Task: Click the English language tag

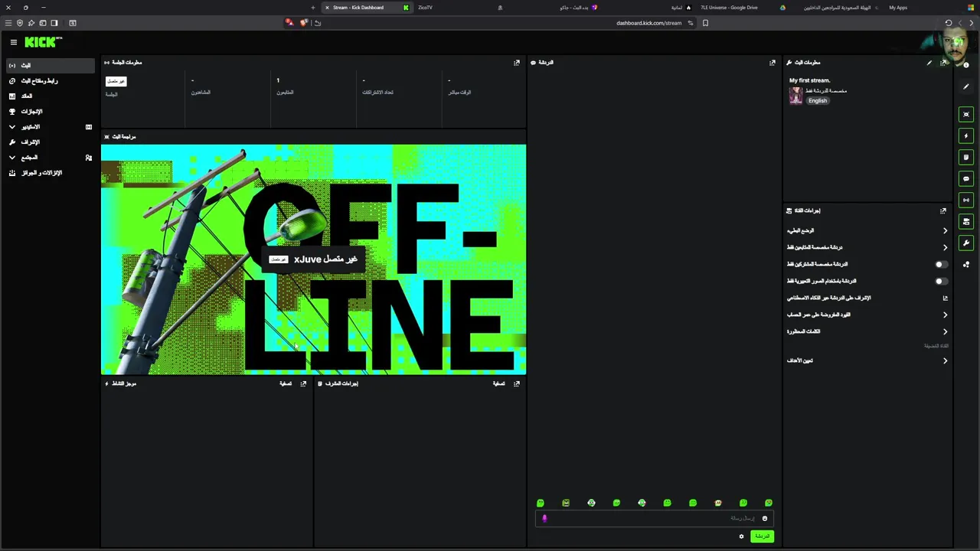Action: pos(818,101)
